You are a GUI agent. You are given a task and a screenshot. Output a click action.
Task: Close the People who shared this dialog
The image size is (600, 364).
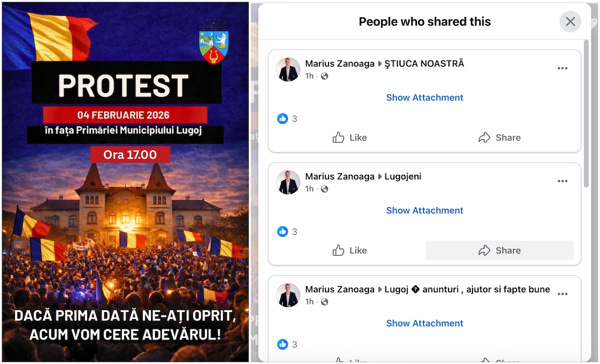click(x=570, y=22)
